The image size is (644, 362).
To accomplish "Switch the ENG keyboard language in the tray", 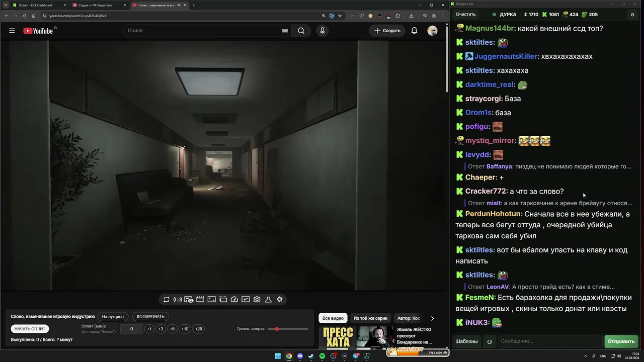I will tap(603, 356).
